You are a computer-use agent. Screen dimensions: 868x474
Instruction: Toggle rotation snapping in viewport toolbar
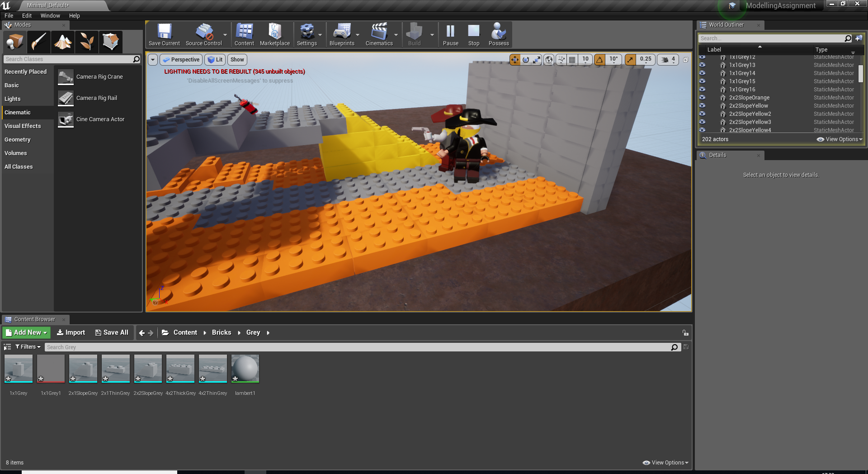click(x=600, y=60)
